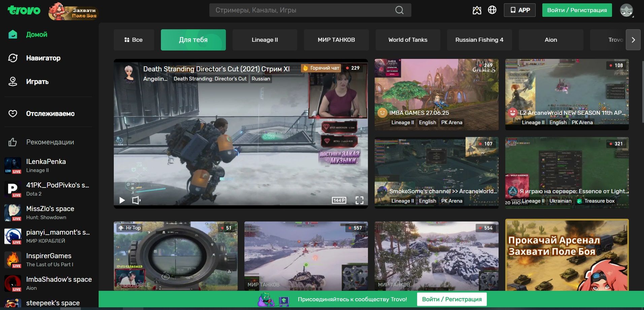Open SmokeSome's channel stream thumbnail

point(436,173)
